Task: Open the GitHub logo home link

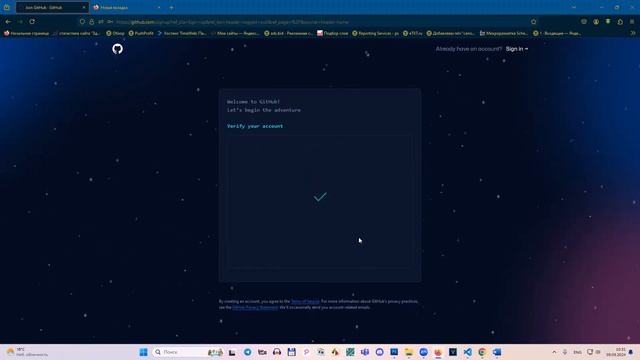Action: click(x=118, y=49)
